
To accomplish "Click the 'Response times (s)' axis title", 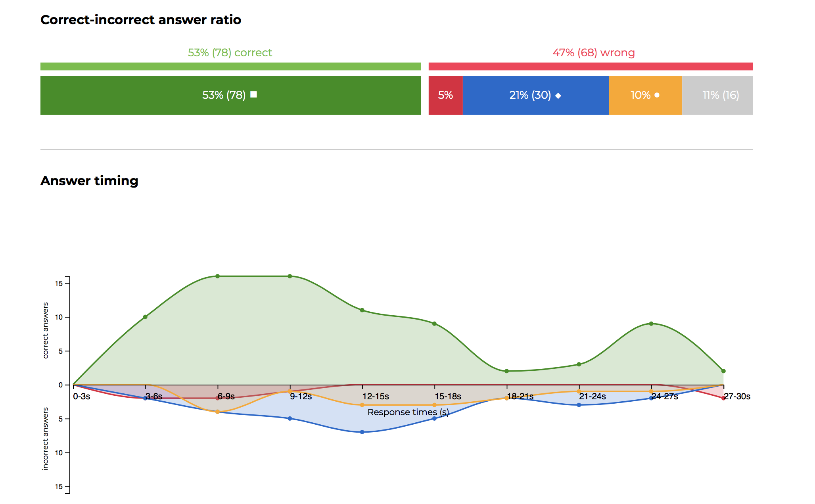I will [408, 412].
